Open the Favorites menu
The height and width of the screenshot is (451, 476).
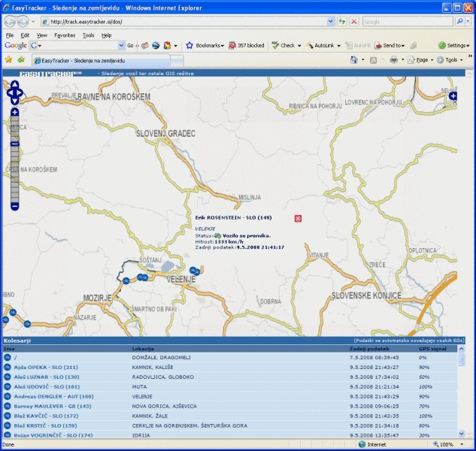click(x=65, y=35)
